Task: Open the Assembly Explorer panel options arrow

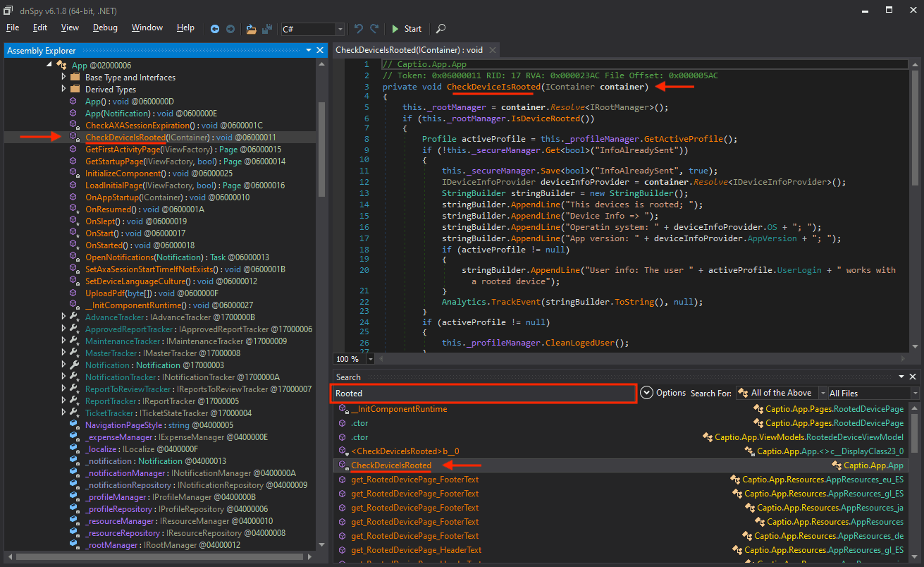Action: [x=309, y=50]
